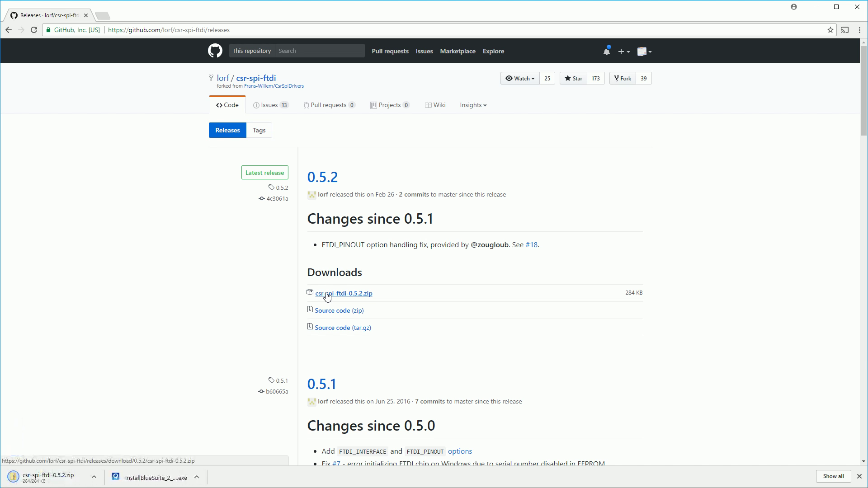Open Marketplace in top navigation
Image resolution: width=868 pixels, height=488 pixels.
(458, 51)
